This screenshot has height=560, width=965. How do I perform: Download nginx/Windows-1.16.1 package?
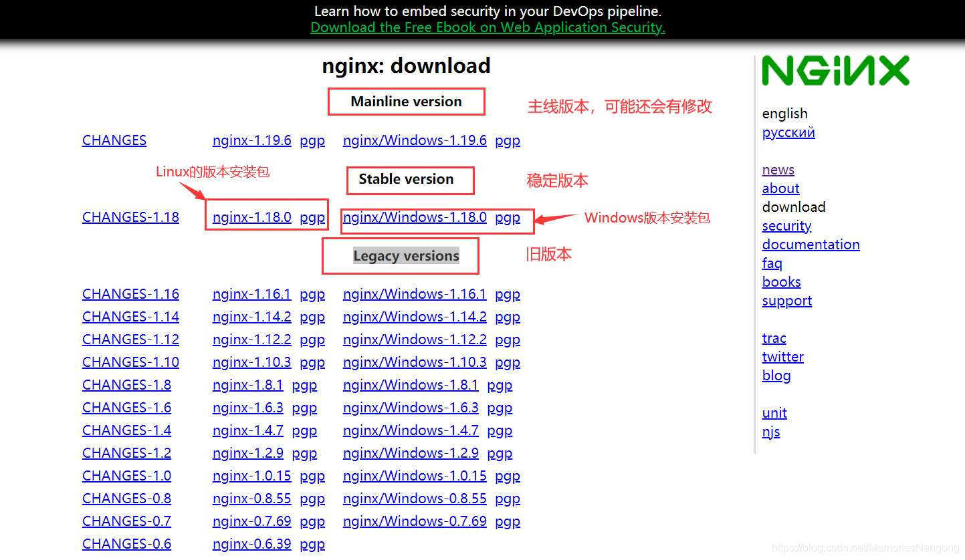pyautogui.click(x=415, y=294)
